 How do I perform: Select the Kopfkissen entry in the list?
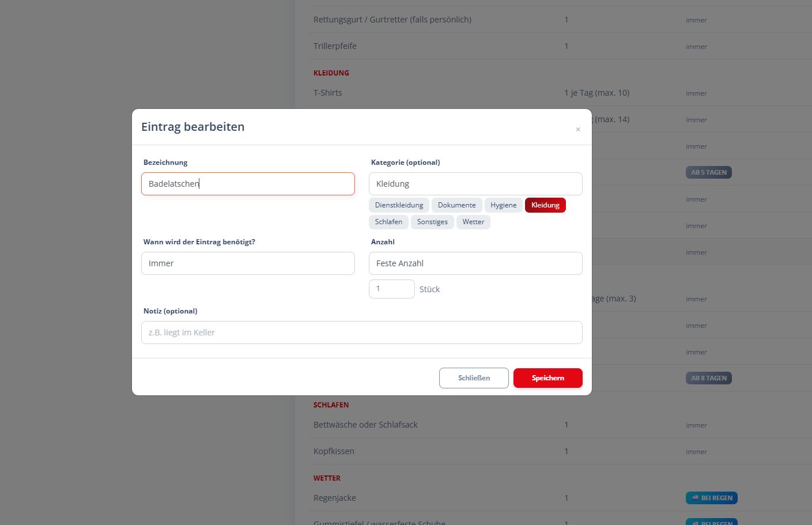coord(334,451)
